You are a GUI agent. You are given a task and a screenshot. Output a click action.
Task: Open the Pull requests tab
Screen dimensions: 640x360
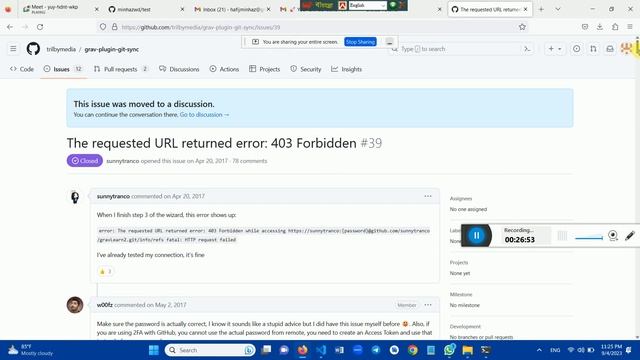[121, 69]
